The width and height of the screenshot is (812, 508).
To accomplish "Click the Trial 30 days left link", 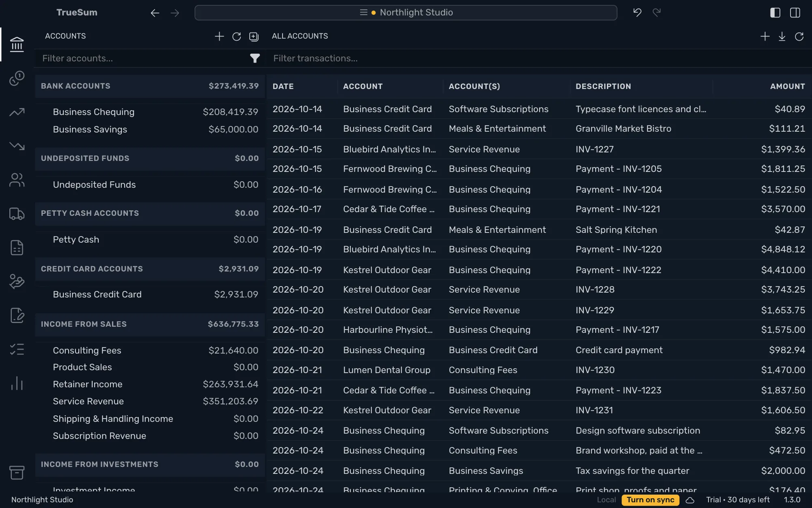I will click(738, 500).
